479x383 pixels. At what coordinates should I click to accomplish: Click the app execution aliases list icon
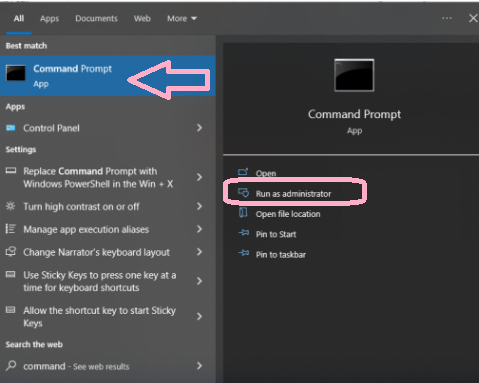point(10,229)
